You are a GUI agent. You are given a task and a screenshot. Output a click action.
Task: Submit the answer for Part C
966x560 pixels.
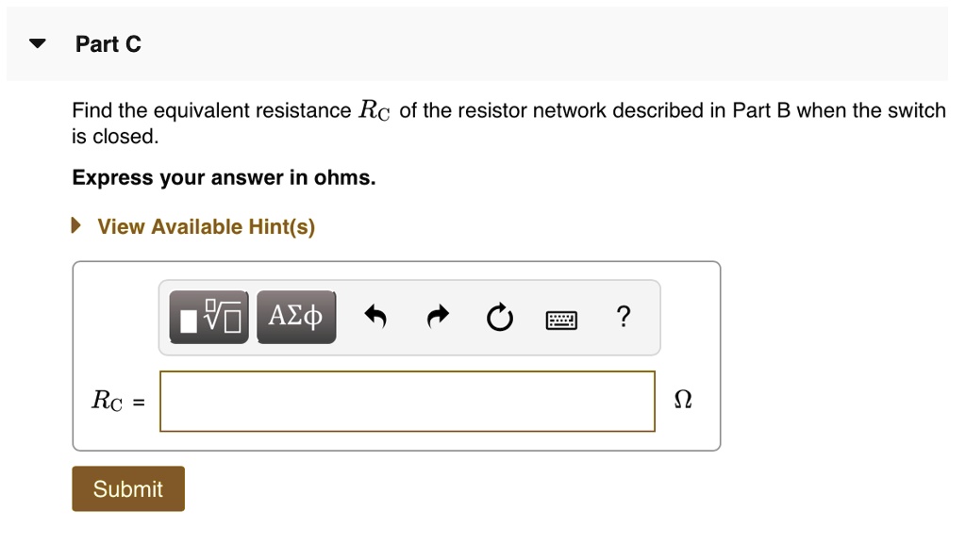pos(127,488)
